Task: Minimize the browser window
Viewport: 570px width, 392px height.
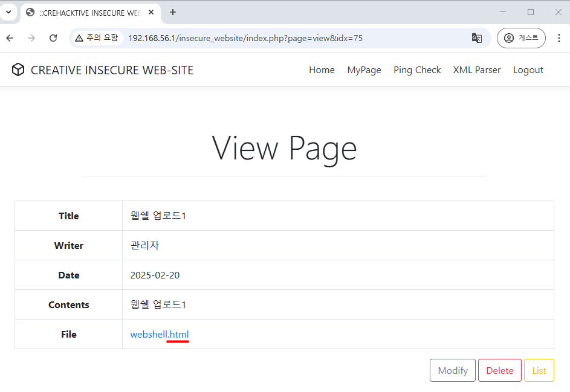Action: pyautogui.click(x=503, y=12)
